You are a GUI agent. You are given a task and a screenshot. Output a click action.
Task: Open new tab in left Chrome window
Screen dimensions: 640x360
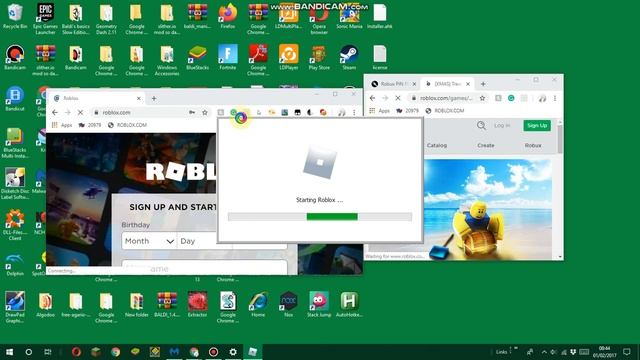point(154,98)
